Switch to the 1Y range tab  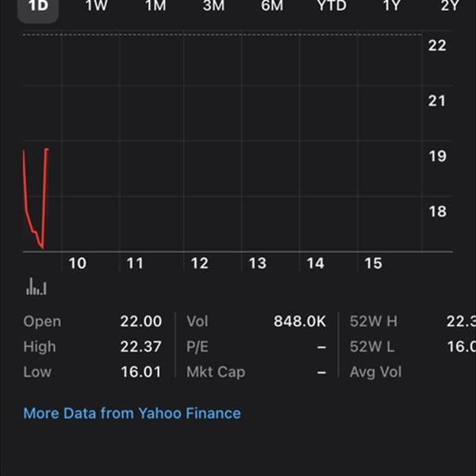[391, 6]
